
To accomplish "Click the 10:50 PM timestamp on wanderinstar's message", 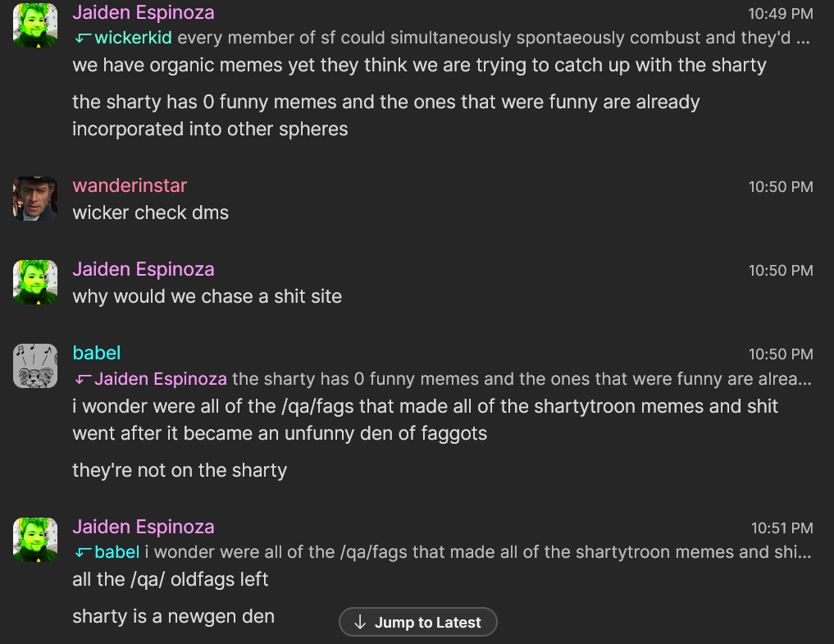I will [780, 187].
